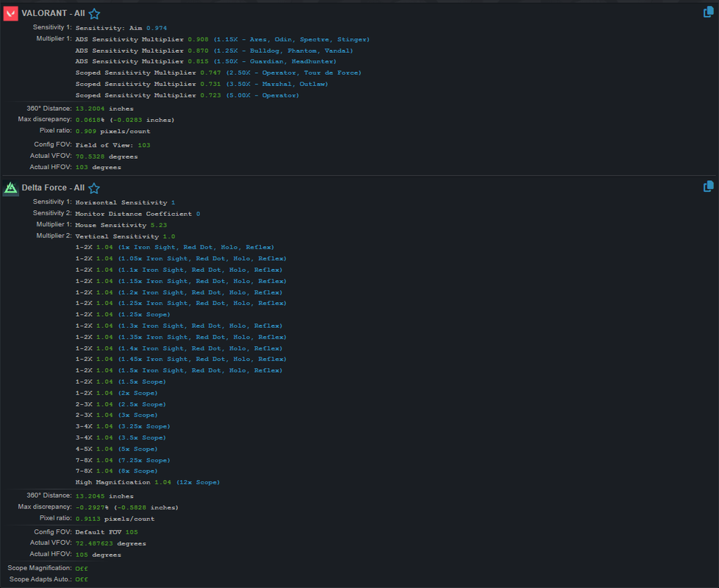
Task: Select Scoped multiplier 0.747 Tour de Force line
Action: pyautogui.click(x=218, y=73)
